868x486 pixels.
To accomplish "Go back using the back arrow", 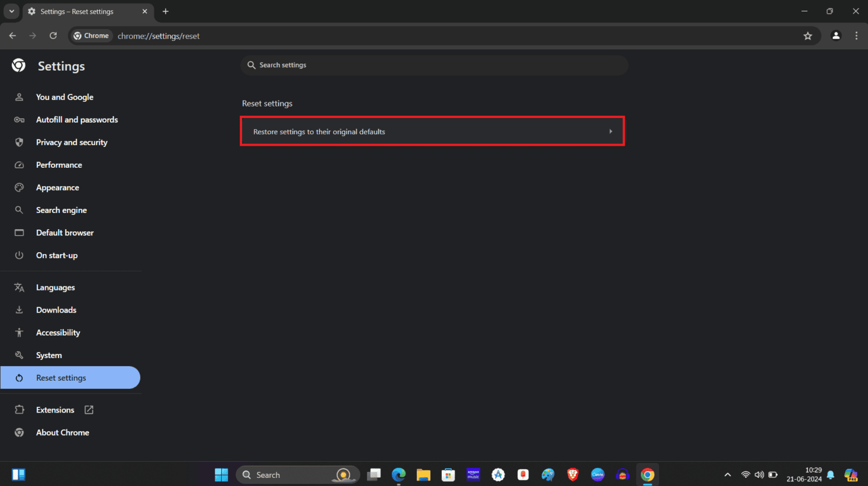I will (x=13, y=36).
